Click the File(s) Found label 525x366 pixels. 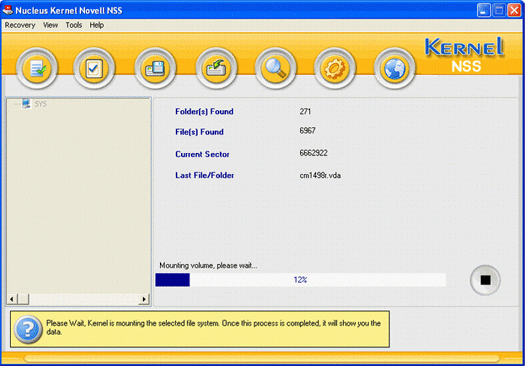tap(199, 132)
